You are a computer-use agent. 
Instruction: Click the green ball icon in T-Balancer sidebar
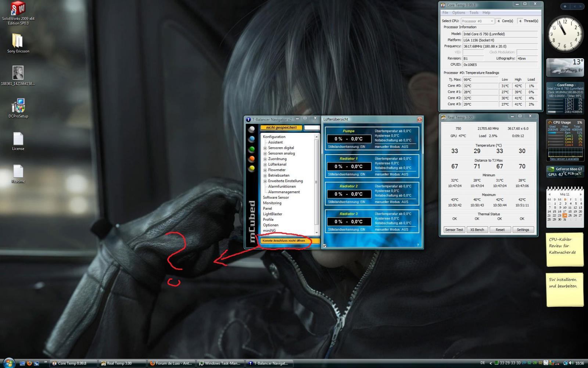tap(252, 149)
